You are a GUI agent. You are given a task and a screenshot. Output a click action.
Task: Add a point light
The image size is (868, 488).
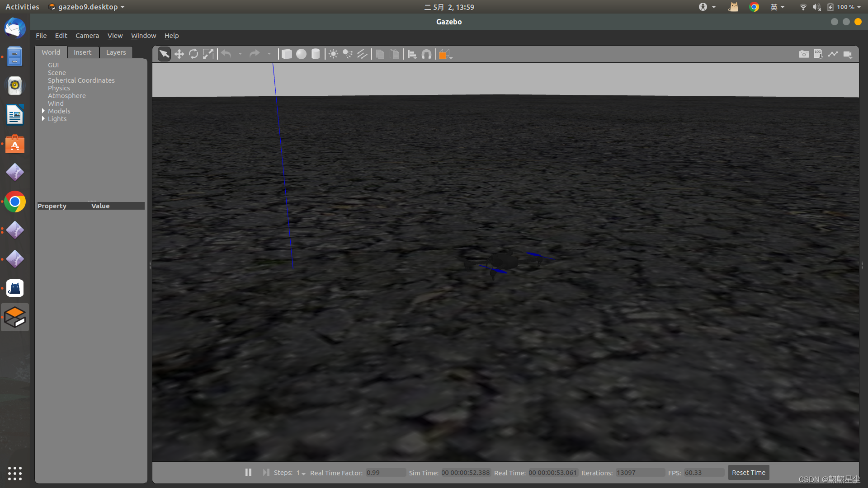click(x=333, y=54)
